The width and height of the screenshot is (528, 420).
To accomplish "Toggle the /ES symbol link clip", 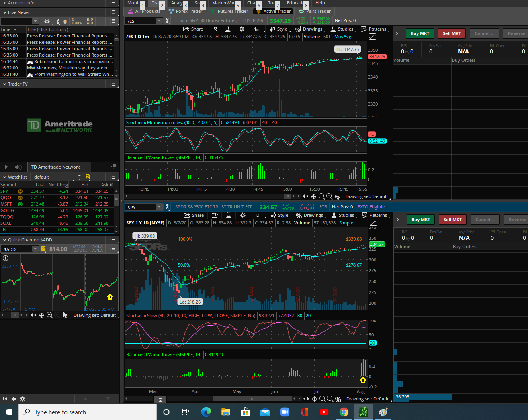I will 167,21.
